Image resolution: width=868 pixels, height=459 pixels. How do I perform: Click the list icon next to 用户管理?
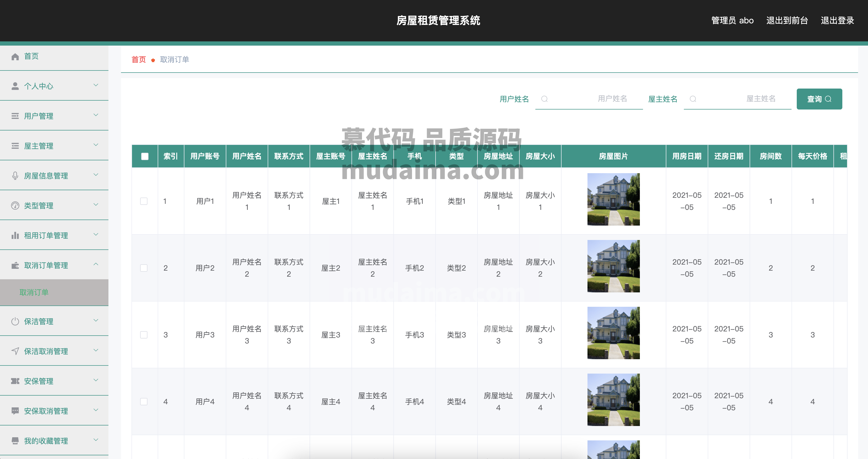15,116
